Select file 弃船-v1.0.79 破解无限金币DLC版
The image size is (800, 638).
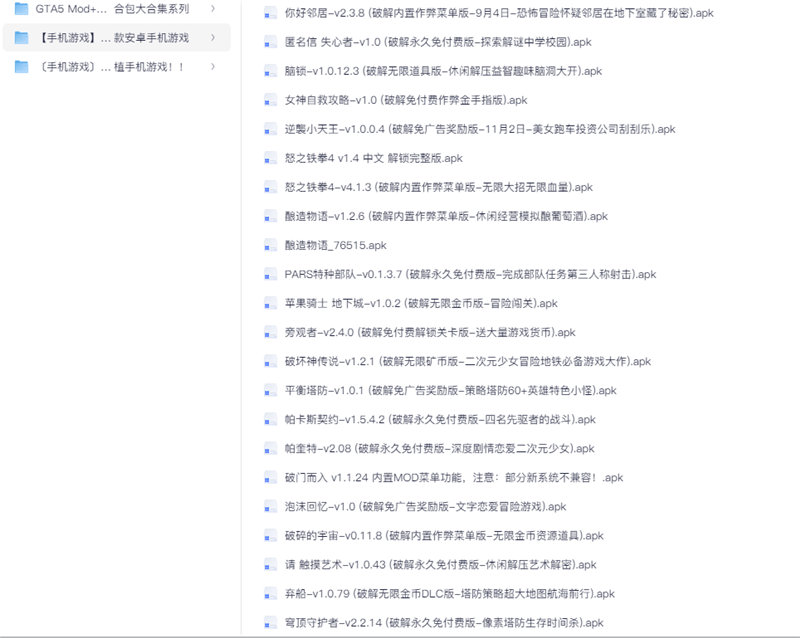(x=449, y=595)
